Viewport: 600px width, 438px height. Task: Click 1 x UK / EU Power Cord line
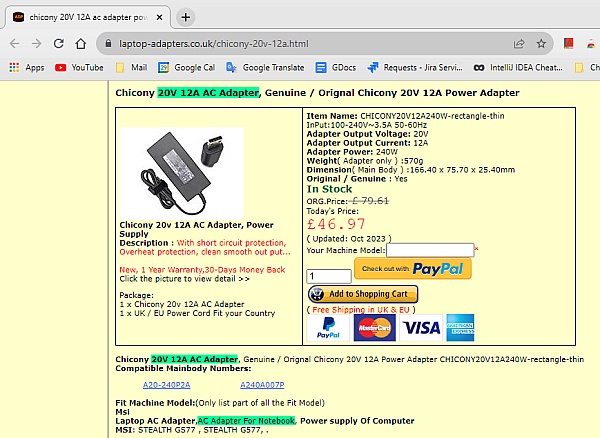(x=197, y=313)
